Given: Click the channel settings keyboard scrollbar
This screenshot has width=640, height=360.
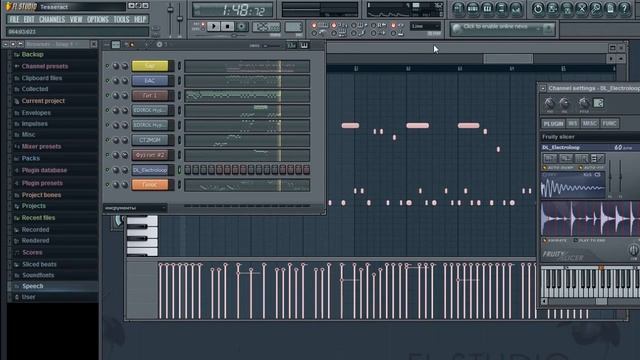Looking at the screenshot, I should (x=601, y=302).
